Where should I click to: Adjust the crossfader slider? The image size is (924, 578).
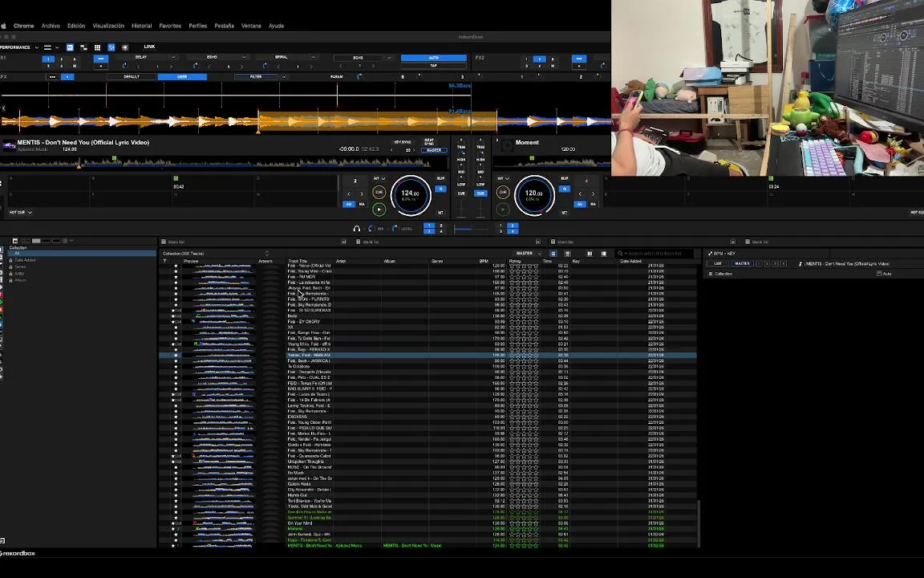(470, 229)
